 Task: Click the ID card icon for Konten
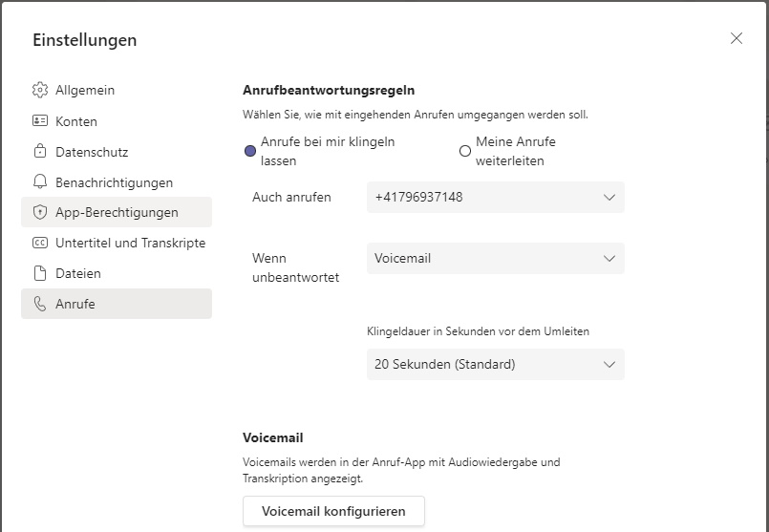[40, 120]
